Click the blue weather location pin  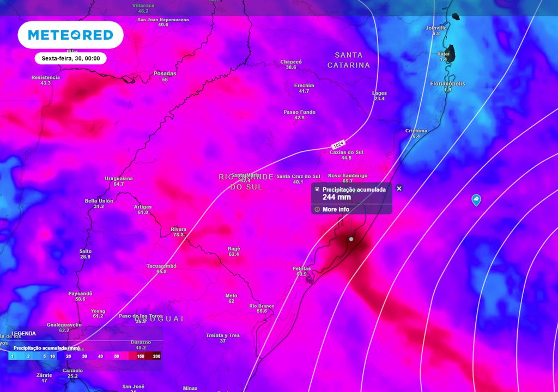(x=476, y=200)
